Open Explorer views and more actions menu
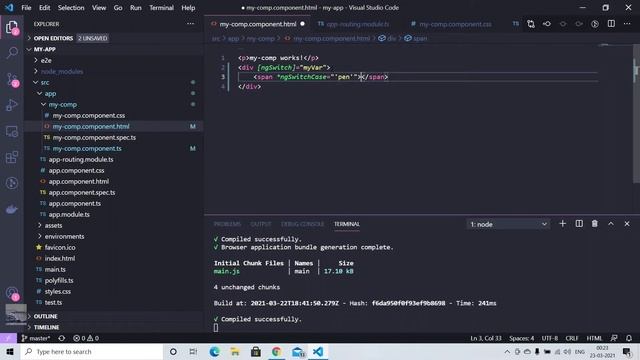The width and height of the screenshot is (640, 360). pos(190,24)
